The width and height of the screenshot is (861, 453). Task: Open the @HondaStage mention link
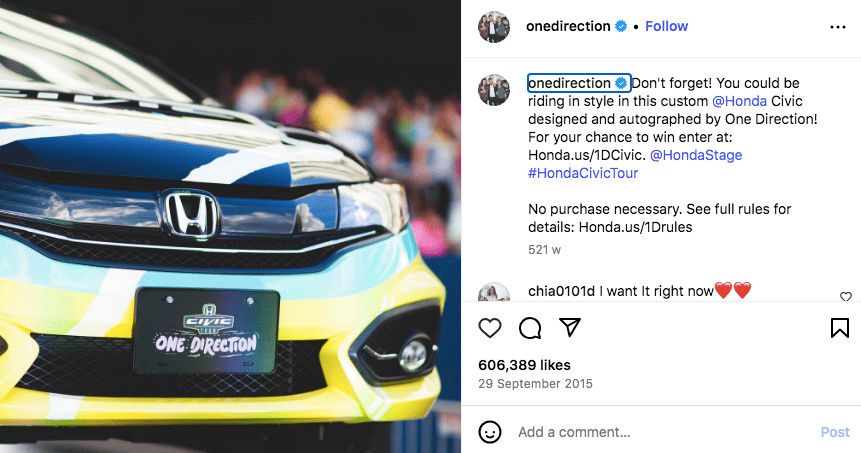point(696,155)
